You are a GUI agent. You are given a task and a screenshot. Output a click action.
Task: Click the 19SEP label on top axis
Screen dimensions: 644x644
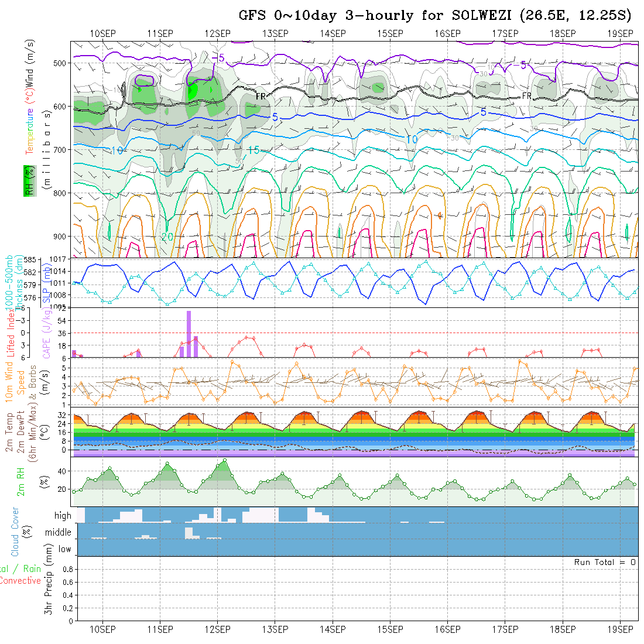(x=619, y=33)
